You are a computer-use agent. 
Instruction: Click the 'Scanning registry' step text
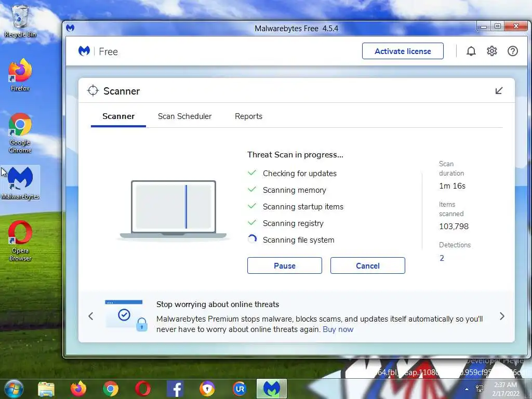(293, 223)
